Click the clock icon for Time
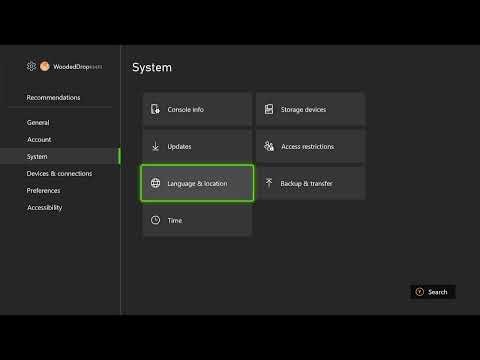480x360 pixels. (x=155, y=220)
